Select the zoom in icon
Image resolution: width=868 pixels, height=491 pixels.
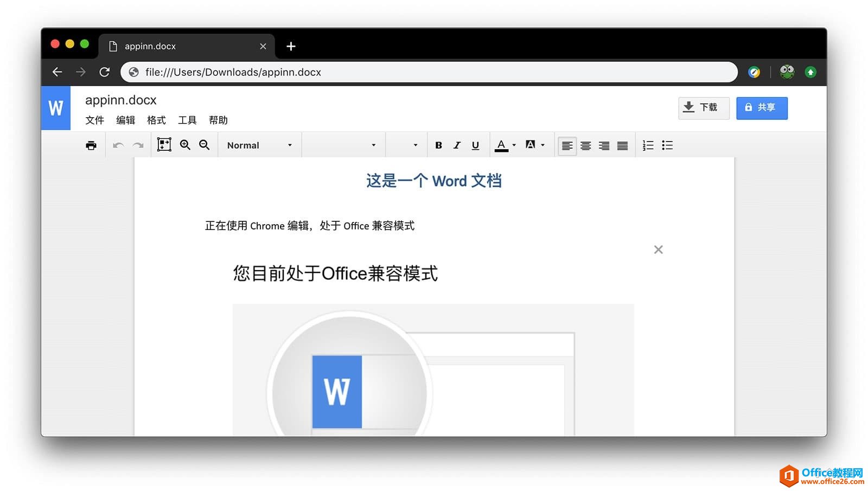[x=185, y=145]
